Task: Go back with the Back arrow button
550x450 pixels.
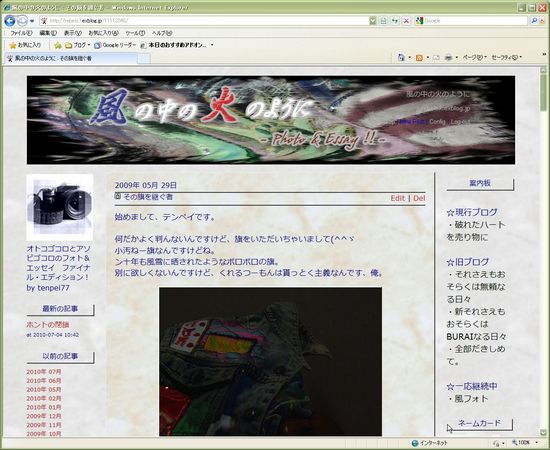Action: tap(9, 21)
